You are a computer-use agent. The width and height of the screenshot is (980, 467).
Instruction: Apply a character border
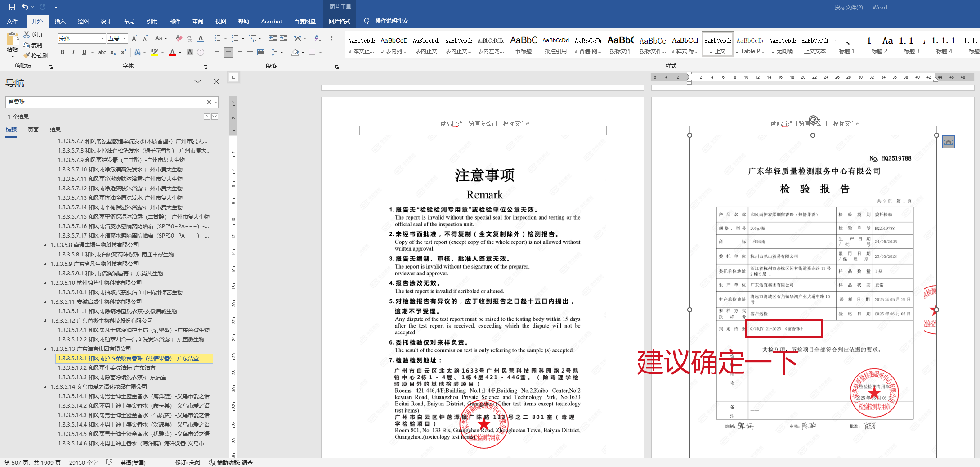(x=201, y=39)
